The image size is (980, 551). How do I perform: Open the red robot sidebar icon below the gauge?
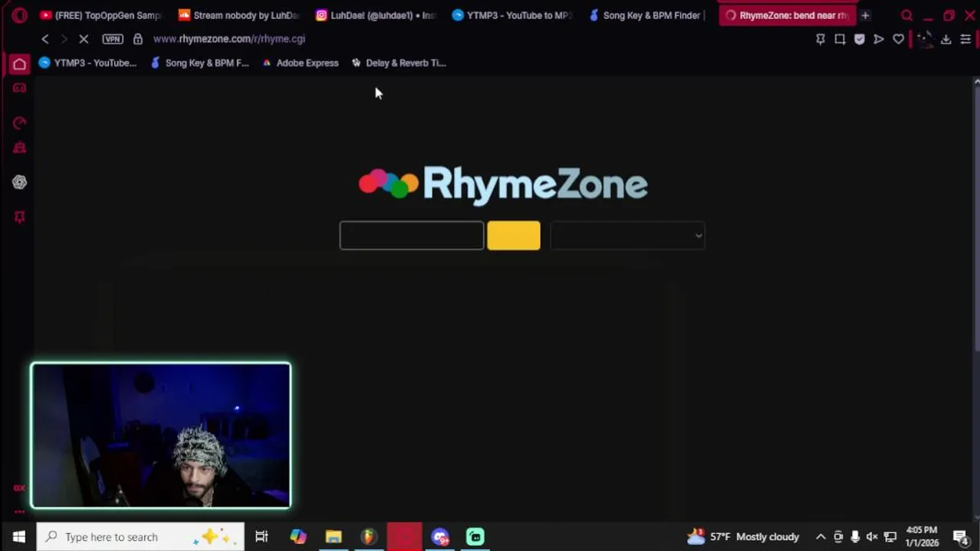(x=19, y=148)
